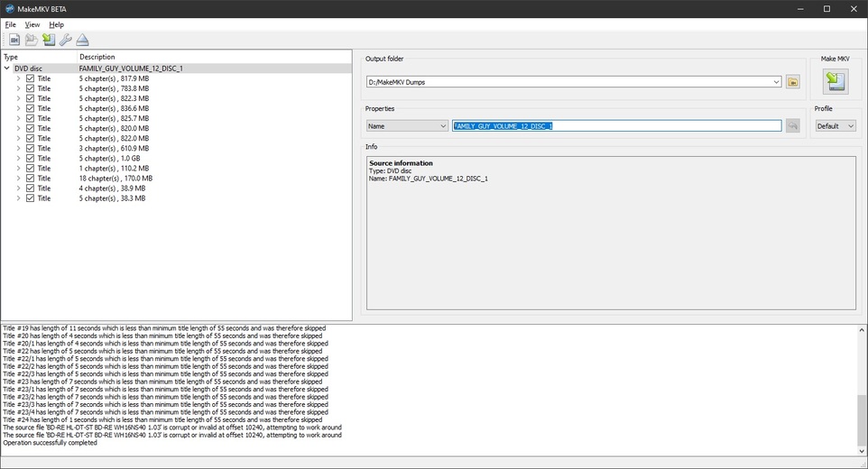868x469 pixels.
Task: Uncheck the 825.7 MB title
Action: pos(30,118)
